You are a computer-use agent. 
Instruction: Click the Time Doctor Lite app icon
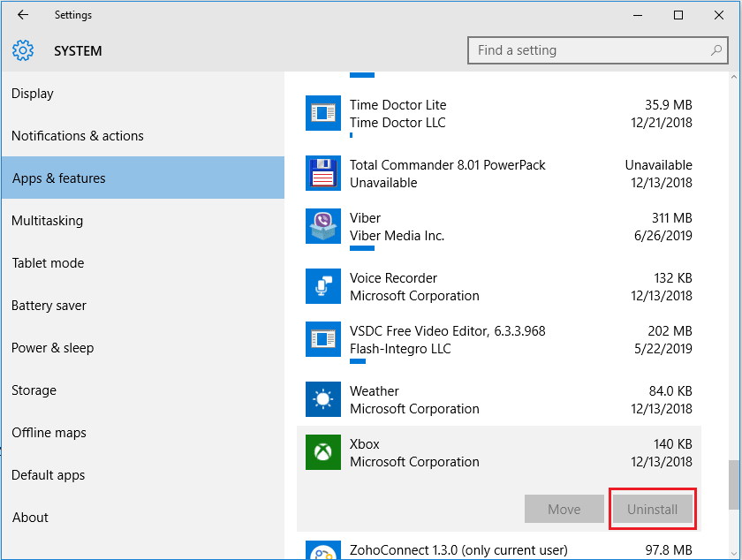coord(322,113)
